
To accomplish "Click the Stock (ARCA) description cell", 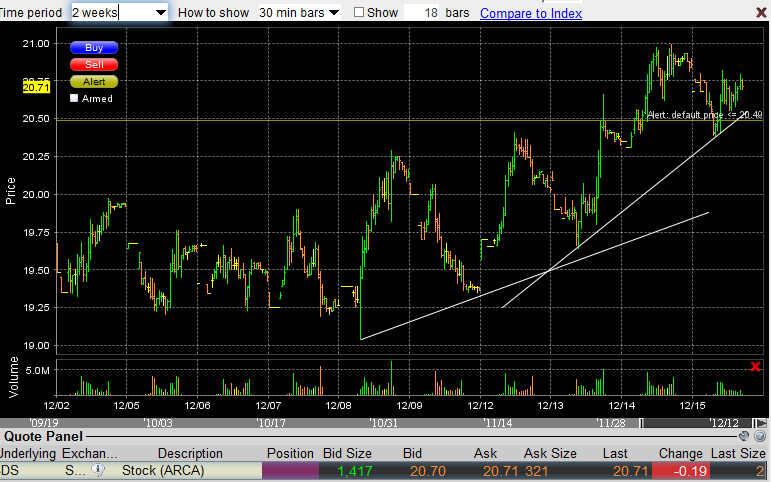I will click(163, 471).
